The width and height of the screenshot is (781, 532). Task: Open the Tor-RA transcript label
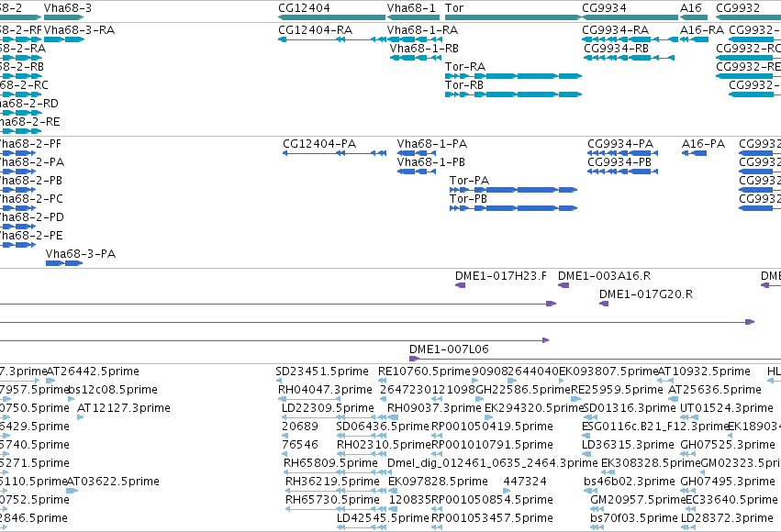tap(464, 67)
